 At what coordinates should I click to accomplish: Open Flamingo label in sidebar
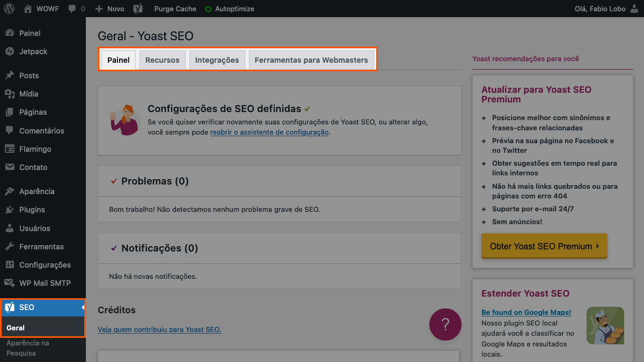35,149
